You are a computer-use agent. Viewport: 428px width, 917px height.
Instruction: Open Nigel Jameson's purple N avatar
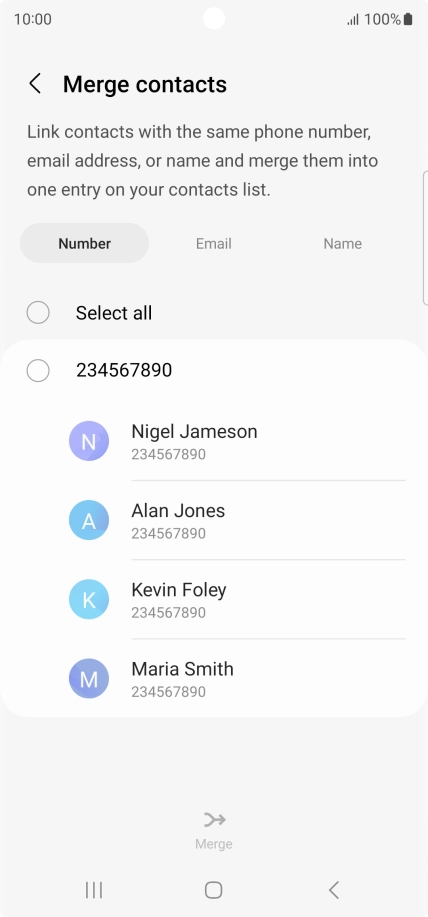point(89,441)
